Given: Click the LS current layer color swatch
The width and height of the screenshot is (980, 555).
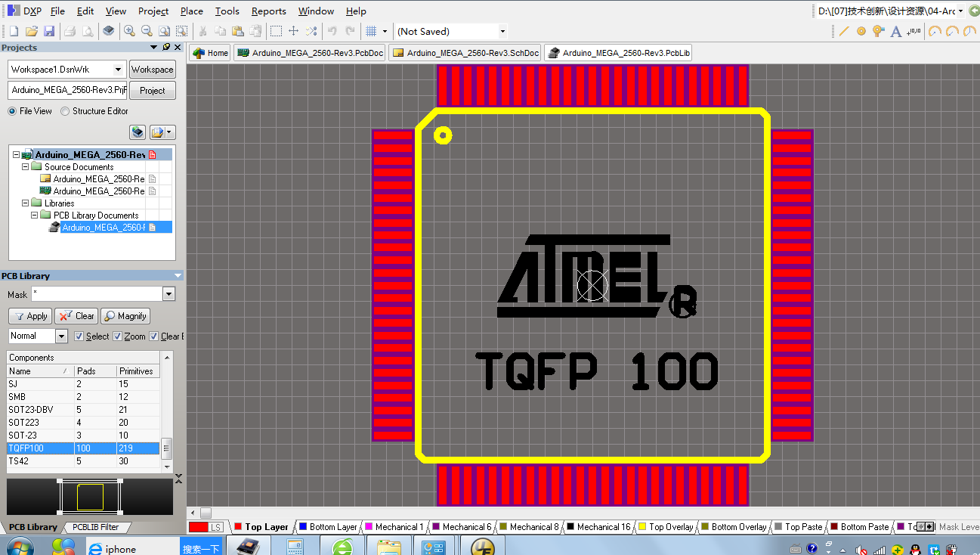Looking at the screenshot, I should [206, 527].
